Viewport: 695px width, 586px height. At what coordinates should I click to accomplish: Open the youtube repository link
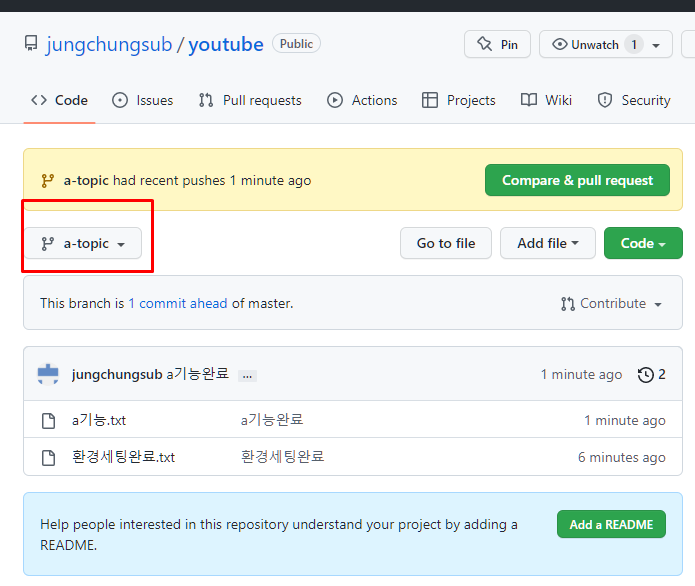pyautogui.click(x=226, y=44)
